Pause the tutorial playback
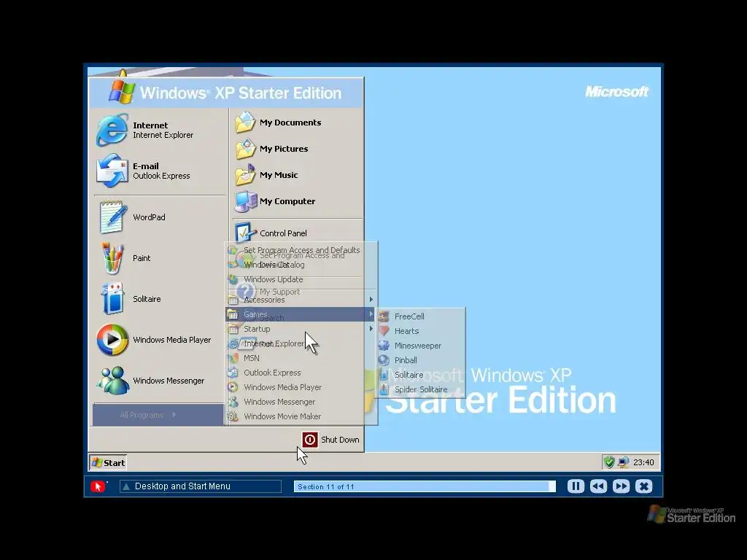 click(576, 486)
